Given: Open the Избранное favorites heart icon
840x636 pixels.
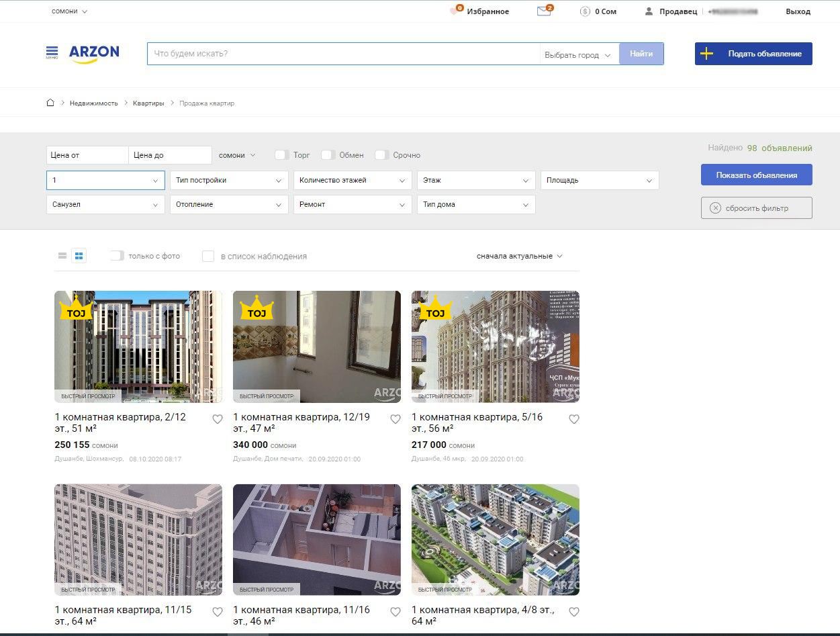Looking at the screenshot, I should [x=456, y=11].
